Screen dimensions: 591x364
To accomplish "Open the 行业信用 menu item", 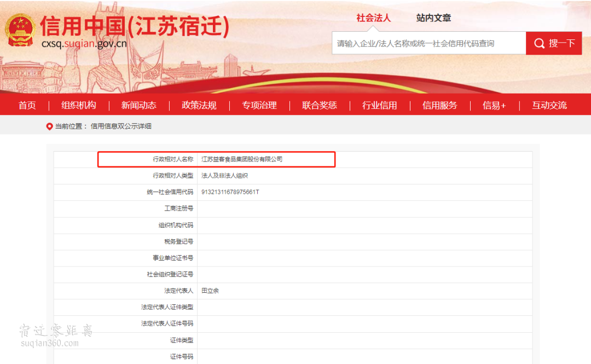I will tap(380, 105).
